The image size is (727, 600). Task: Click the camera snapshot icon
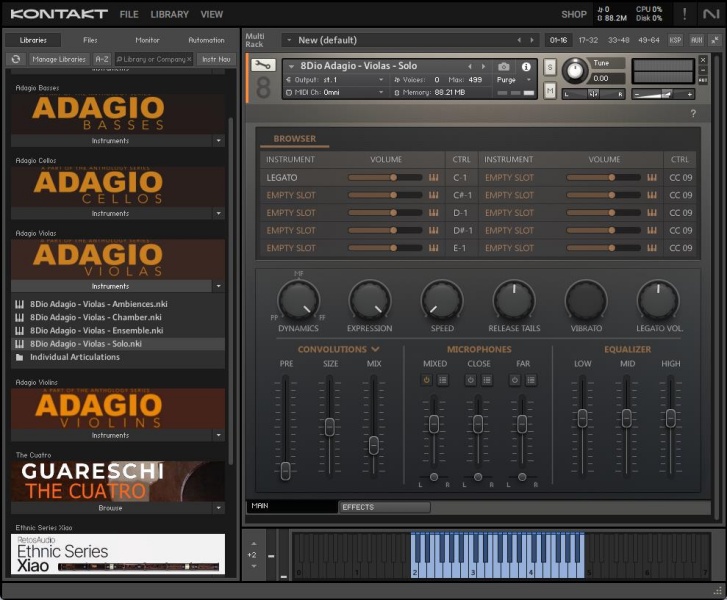coord(504,66)
